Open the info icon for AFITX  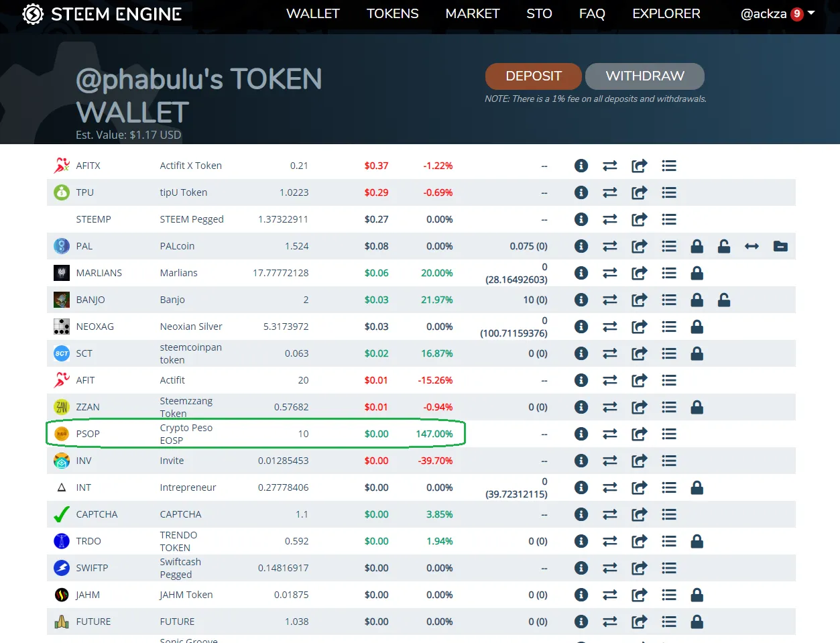(x=581, y=166)
